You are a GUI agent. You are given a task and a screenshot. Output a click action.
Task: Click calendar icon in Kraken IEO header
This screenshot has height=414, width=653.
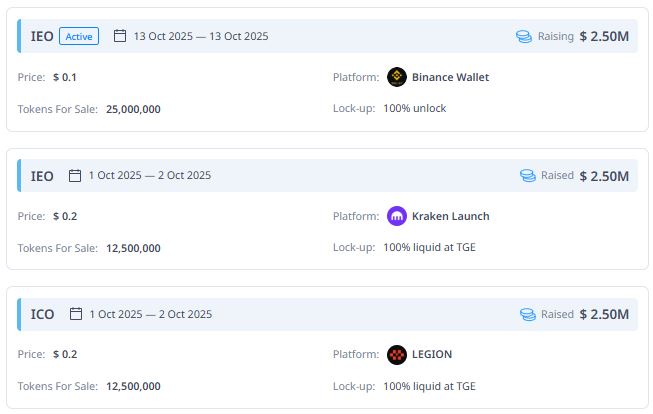tap(75, 175)
